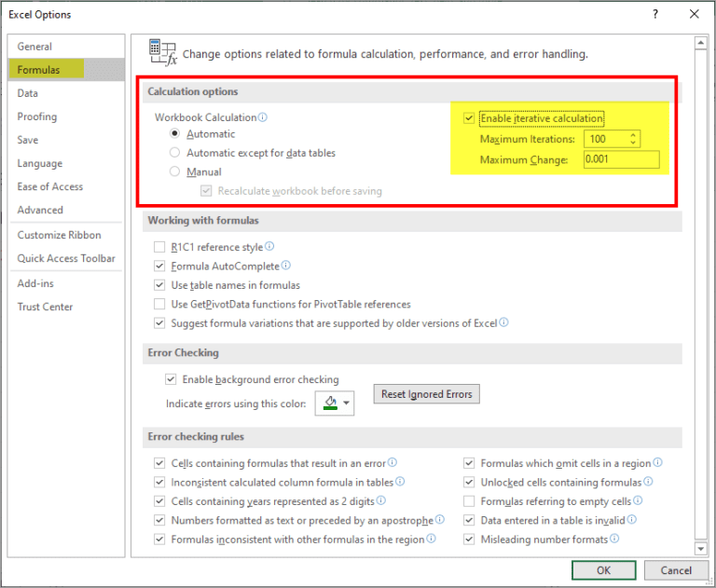Open the Trust Center category
This screenshot has height=588, width=716.
[x=66, y=307]
